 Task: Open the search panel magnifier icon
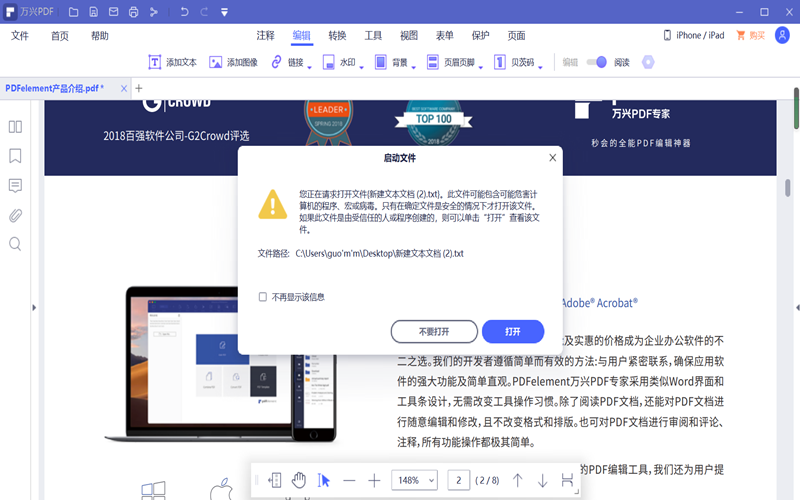(x=15, y=244)
